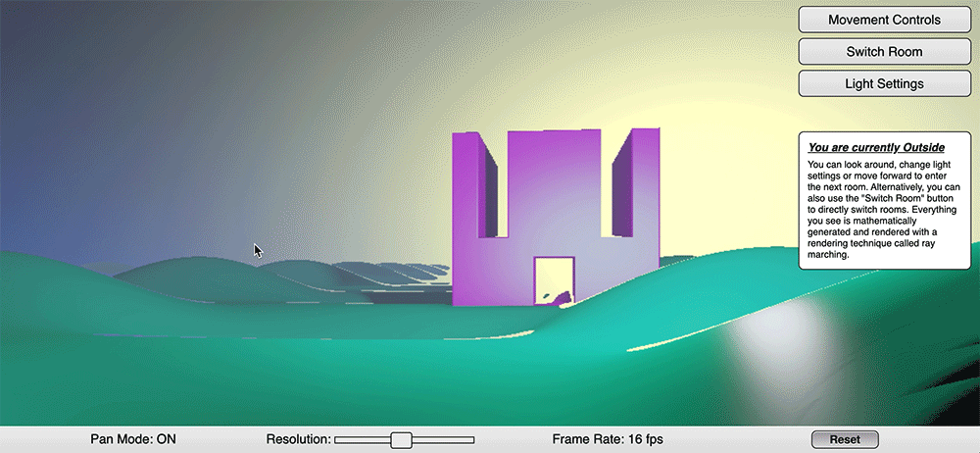980x453 pixels.
Task: Select the "You are currently Outside" heading
Action: click(x=876, y=147)
